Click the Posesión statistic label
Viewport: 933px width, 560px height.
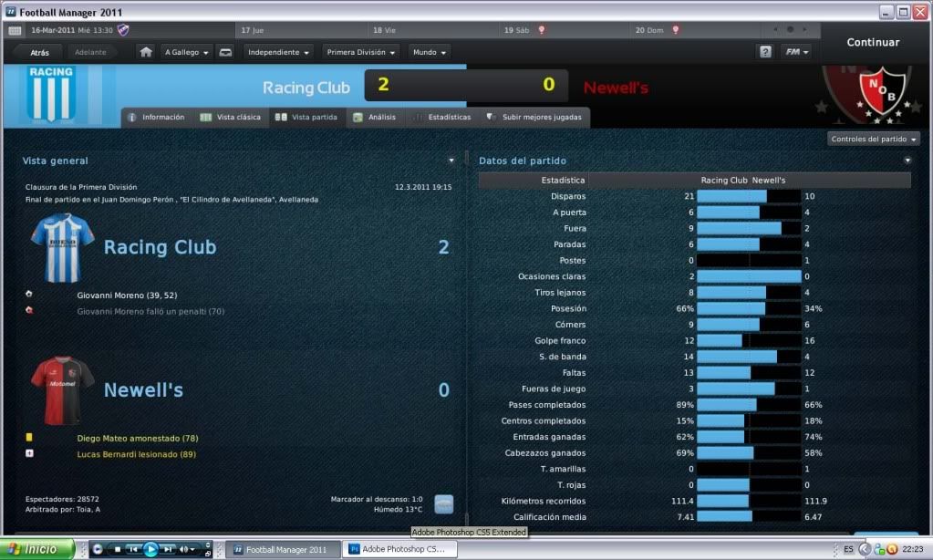click(x=568, y=309)
